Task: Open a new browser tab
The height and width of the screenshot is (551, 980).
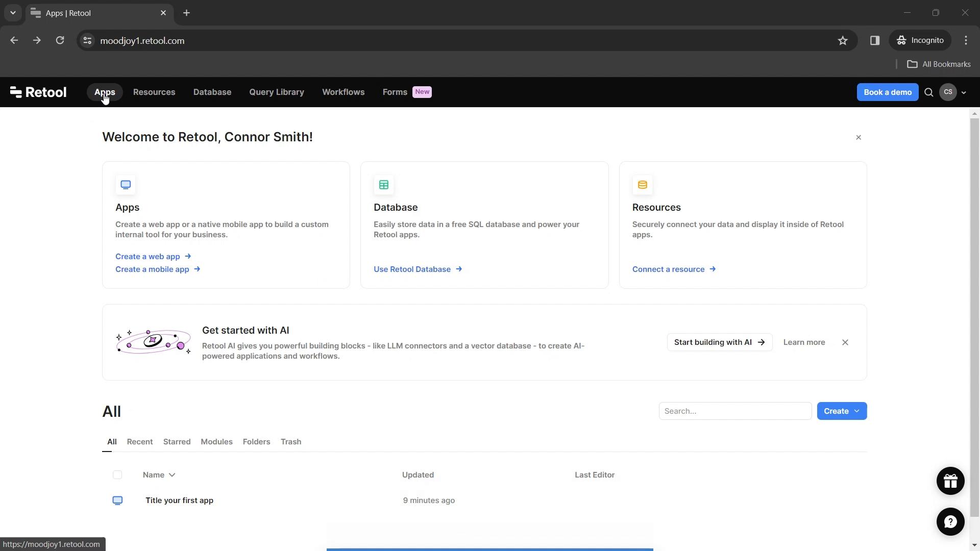Action: [186, 13]
